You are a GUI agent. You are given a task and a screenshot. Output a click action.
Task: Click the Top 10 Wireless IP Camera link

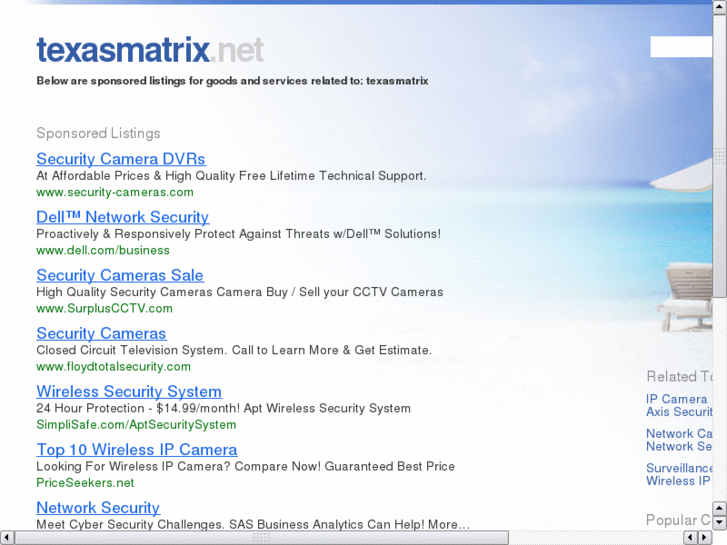tap(137, 449)
